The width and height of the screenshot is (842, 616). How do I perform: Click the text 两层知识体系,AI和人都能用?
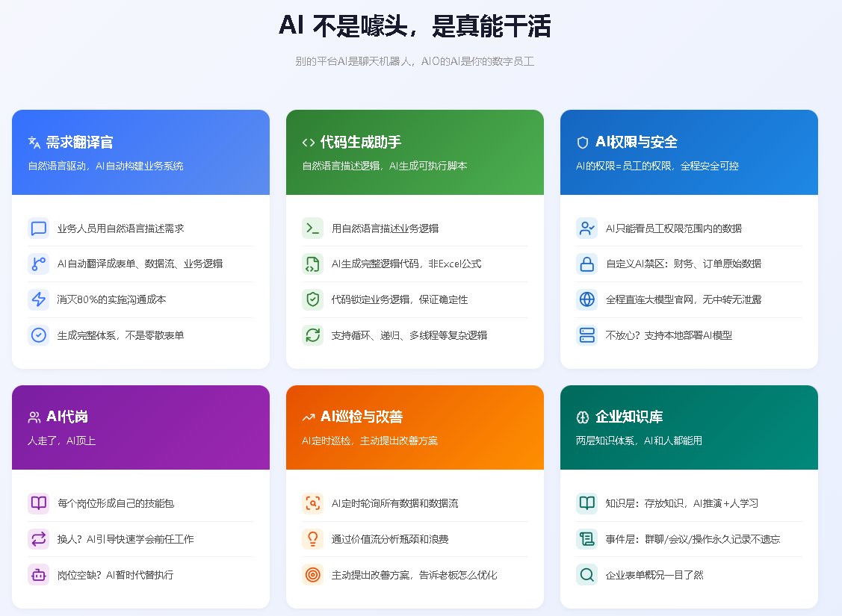point(639,441)
